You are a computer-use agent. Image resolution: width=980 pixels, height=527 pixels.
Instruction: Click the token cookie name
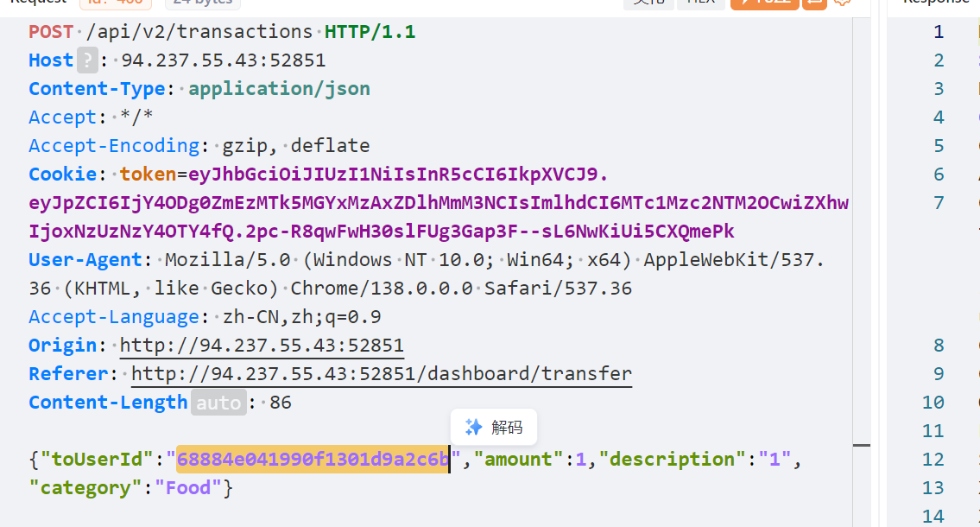148,175
